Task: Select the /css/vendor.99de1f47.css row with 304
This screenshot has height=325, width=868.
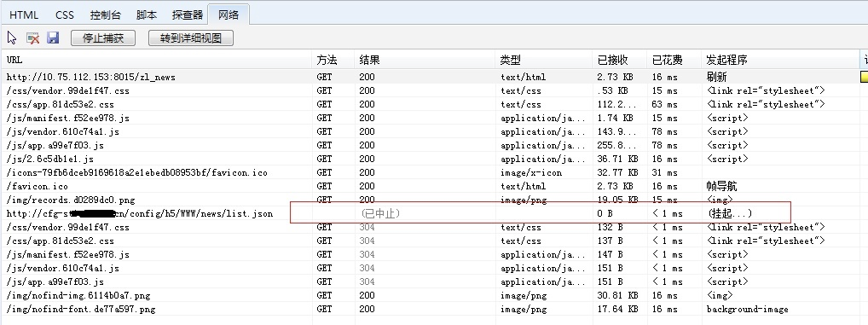Action: [x=434, y=227]
